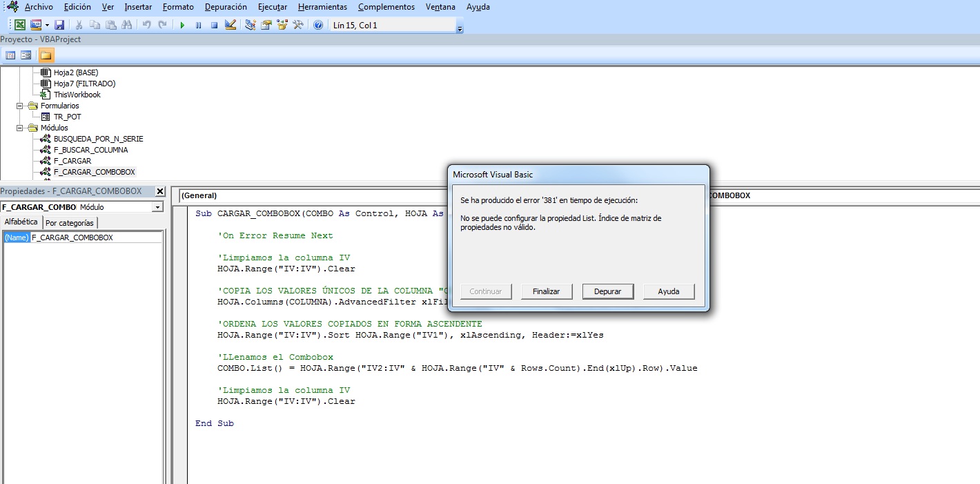Viewport: 980px width, 484px height.
Task: Close the Propiedades panel
Action: tap(160, 191)
